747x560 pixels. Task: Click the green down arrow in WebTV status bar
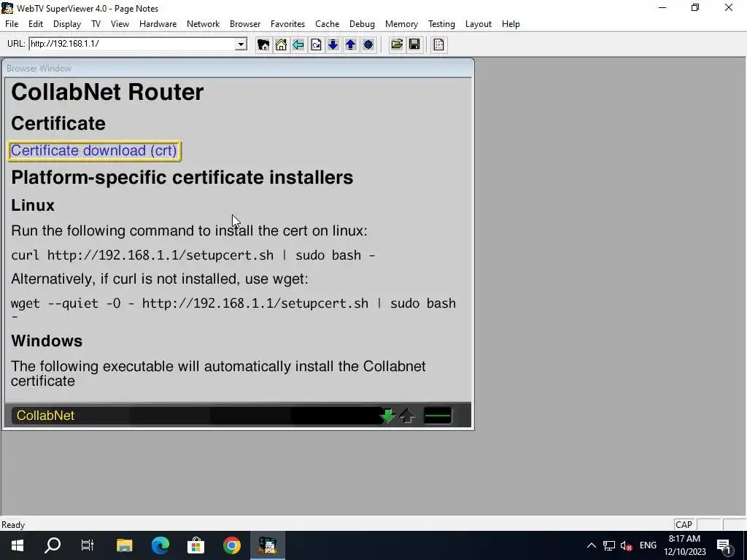tap(388, 416)
